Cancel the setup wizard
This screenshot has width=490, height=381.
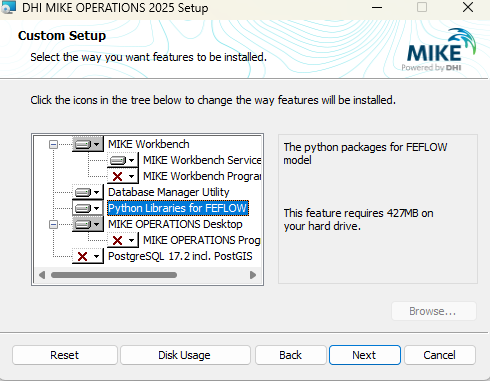[440, 355]
